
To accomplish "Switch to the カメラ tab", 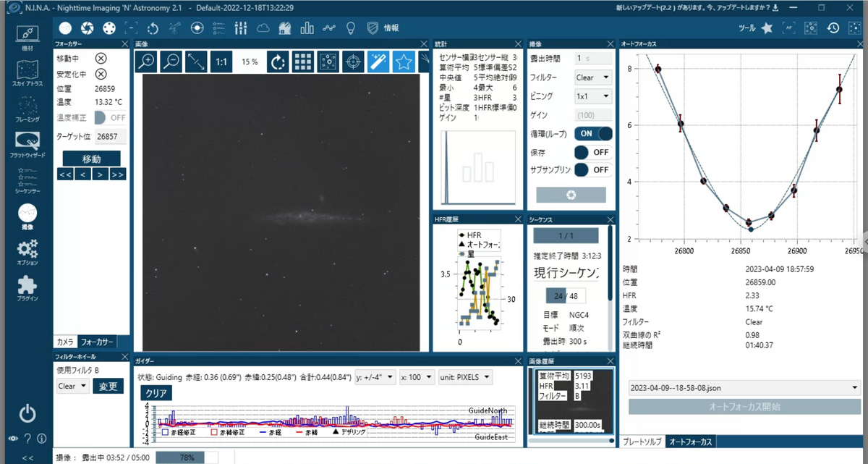I will point(65,342).
